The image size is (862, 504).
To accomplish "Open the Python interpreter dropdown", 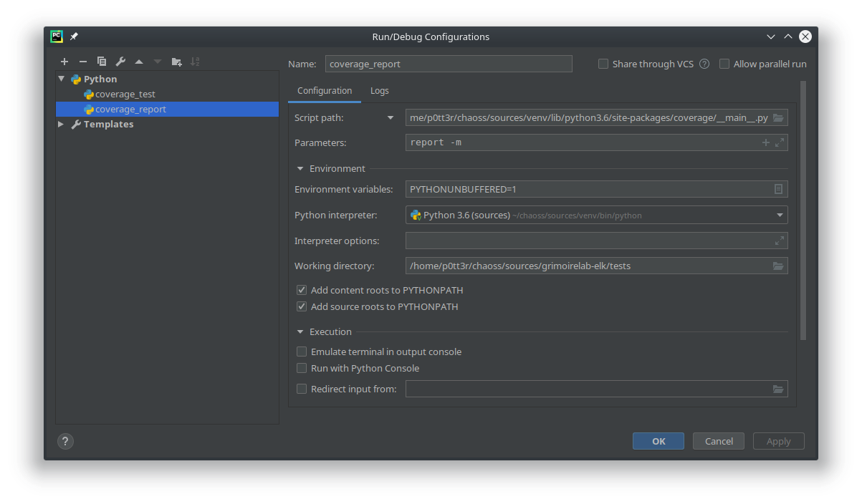I will coord(777,215).
